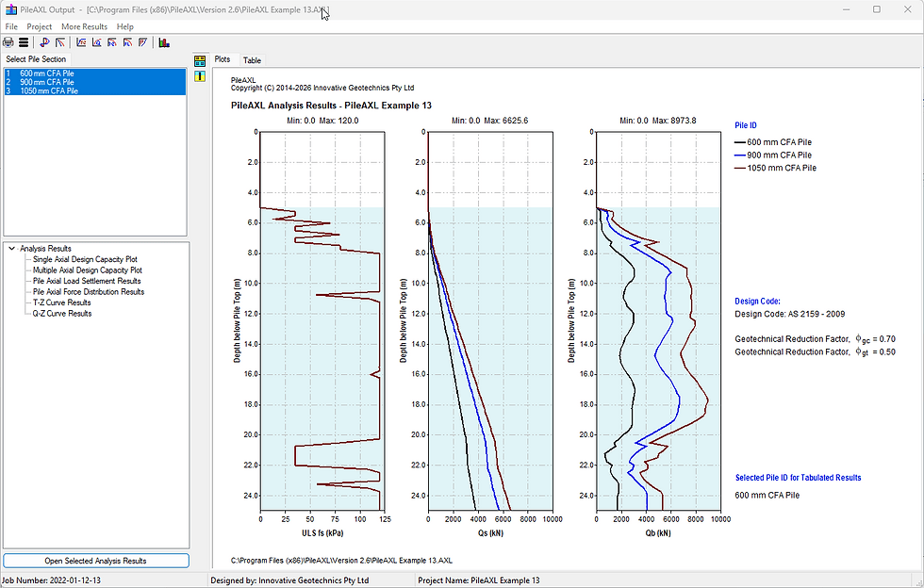Click the copyright Innovative Geotechnics line
924x588 pixels.
point(322,88)
